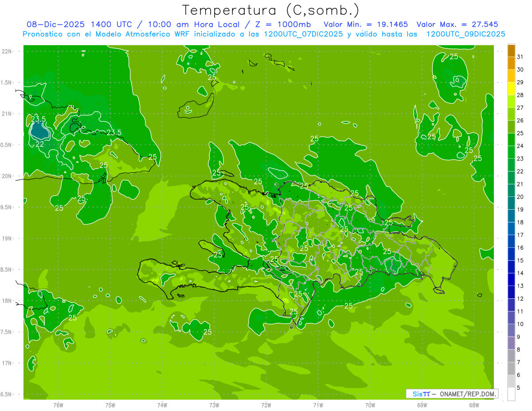Click the '9.5N' latitude axis label

coord(6,207)
